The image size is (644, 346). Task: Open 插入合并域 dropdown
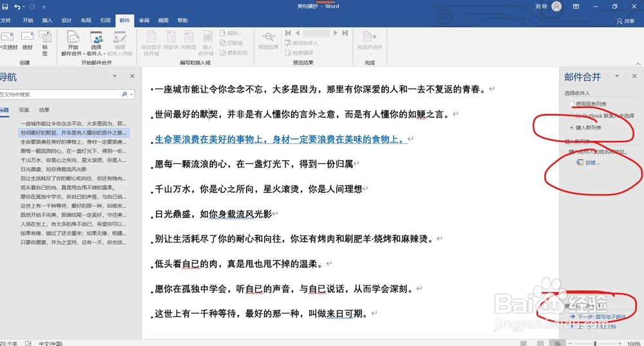coord(207,42)
